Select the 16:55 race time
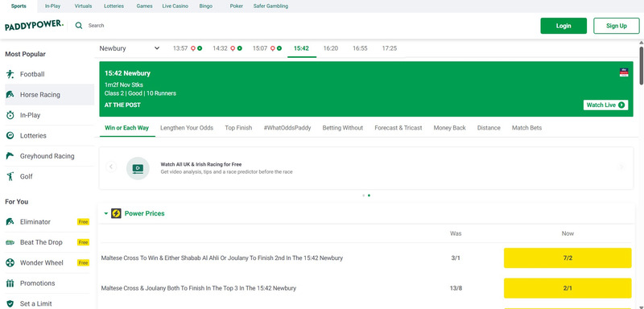 [x=360, y=48]
